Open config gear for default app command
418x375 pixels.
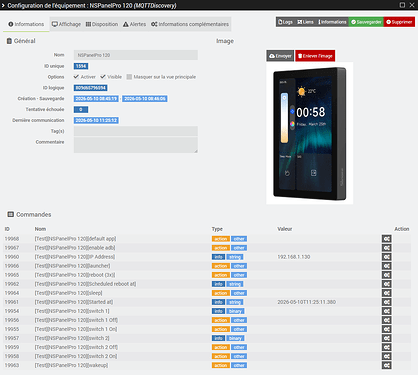click(386, 239)
